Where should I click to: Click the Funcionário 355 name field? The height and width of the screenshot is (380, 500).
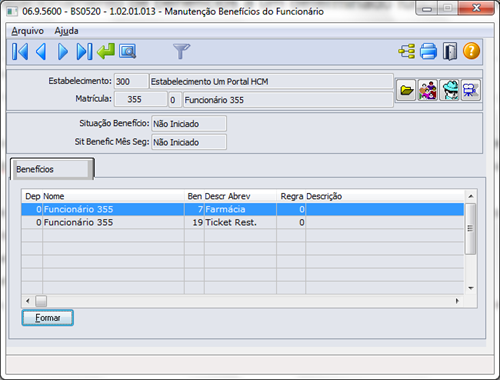(x=288, y=100)
